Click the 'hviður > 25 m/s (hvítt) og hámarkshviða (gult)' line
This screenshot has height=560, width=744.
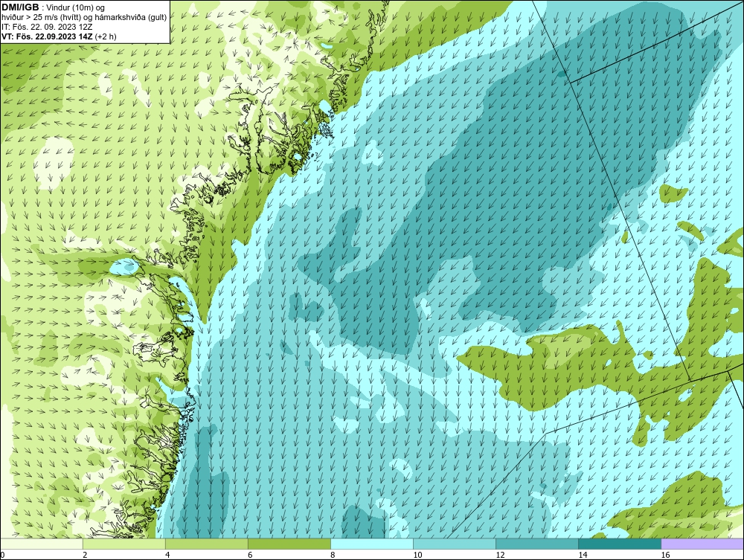[84, 18]
